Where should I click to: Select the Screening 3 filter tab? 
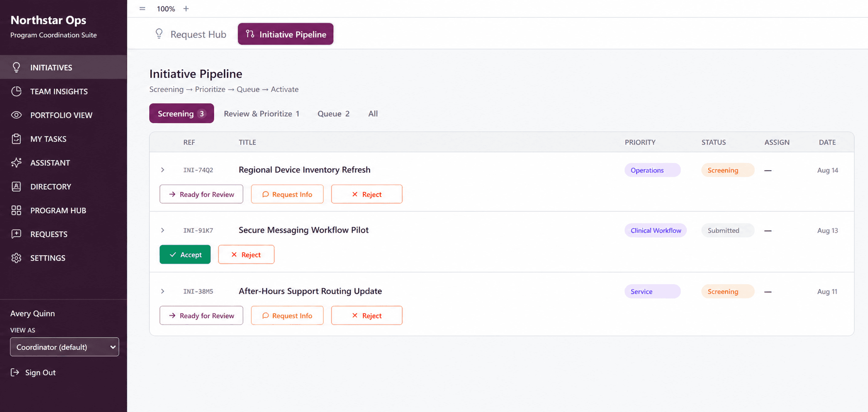pos(182,113)
